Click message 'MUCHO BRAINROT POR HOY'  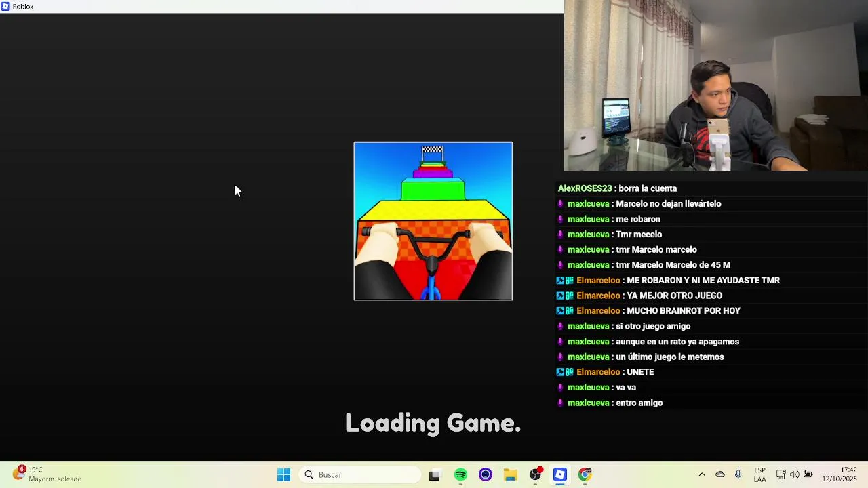pos(684,311)
